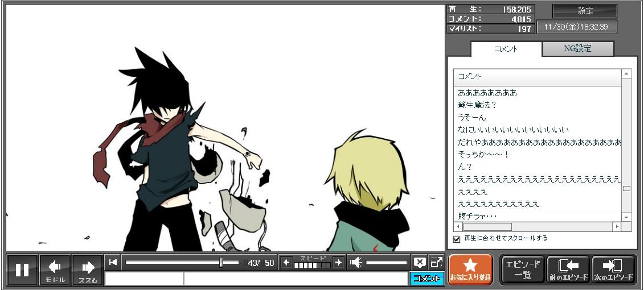Open the episode list (エピソード一覧)

pos(522,269)
